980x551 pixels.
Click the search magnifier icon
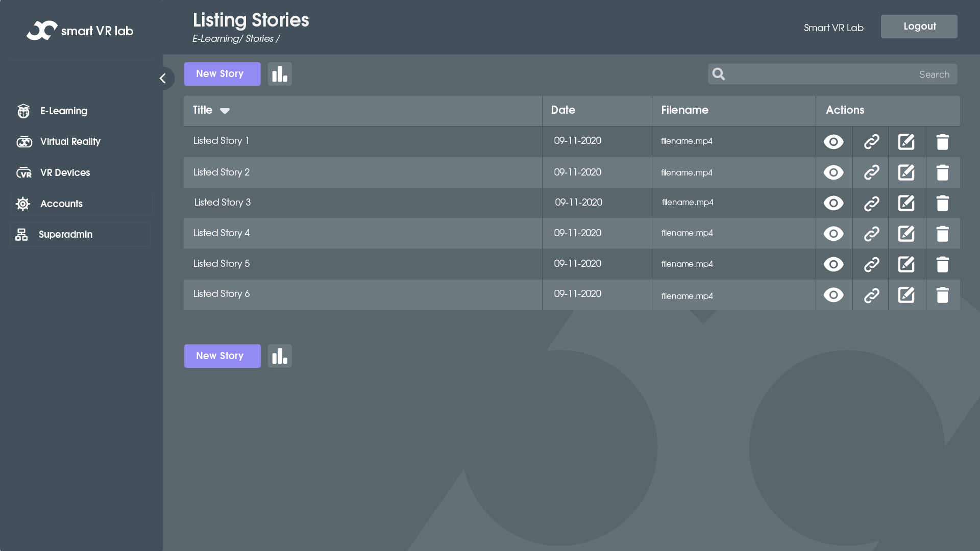point(719,74)
